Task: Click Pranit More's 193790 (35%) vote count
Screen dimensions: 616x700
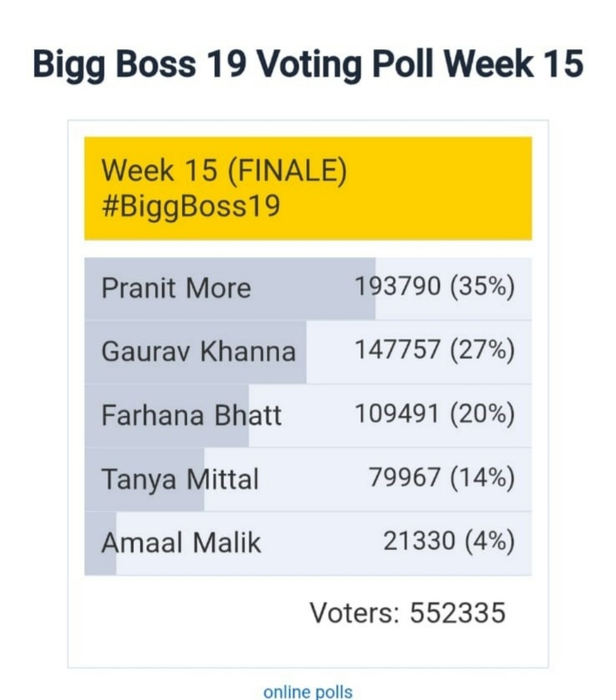Action: coord(434,288)
